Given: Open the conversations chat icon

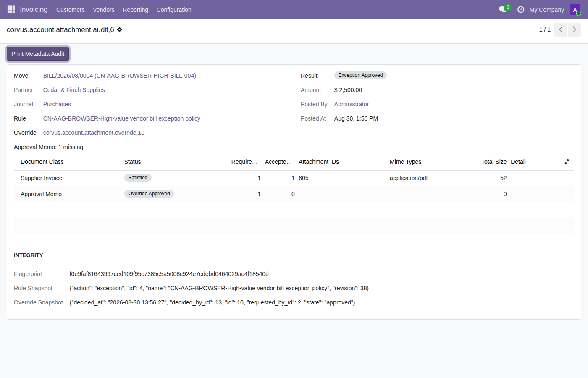Looking at the screenshot, I should 503,9.
